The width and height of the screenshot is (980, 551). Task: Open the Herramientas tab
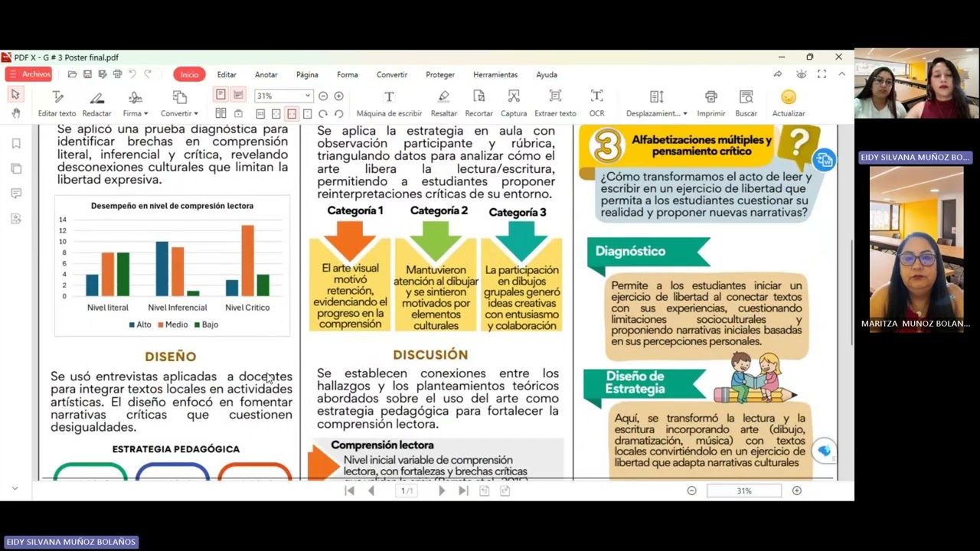[495, 74]
